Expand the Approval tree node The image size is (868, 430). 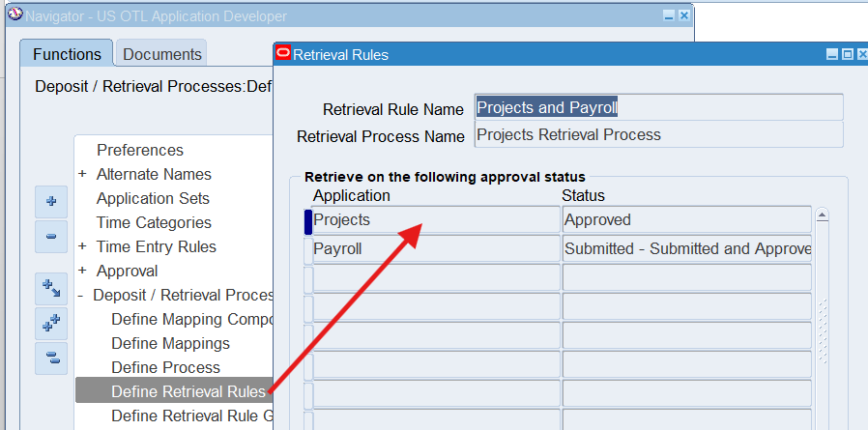point(82,272)
